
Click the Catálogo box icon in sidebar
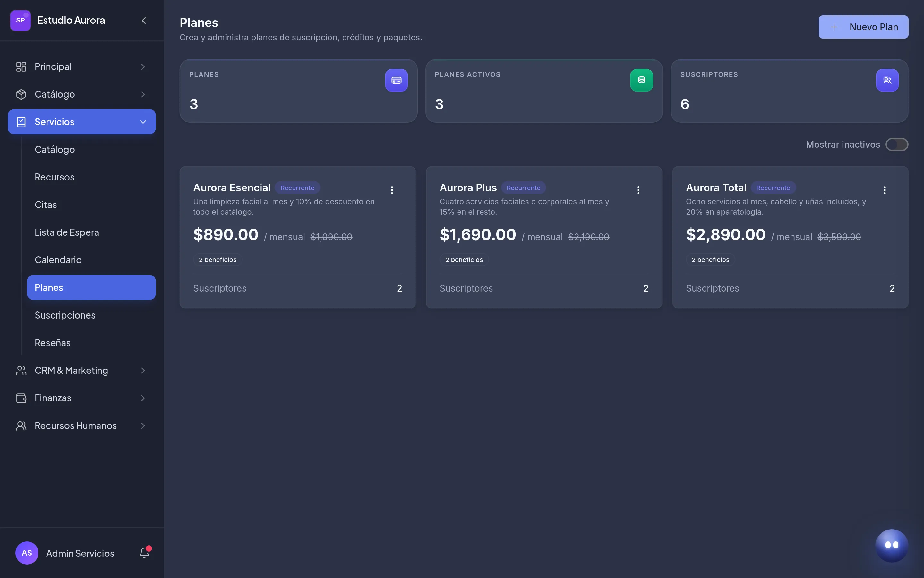tap(21, 94)
